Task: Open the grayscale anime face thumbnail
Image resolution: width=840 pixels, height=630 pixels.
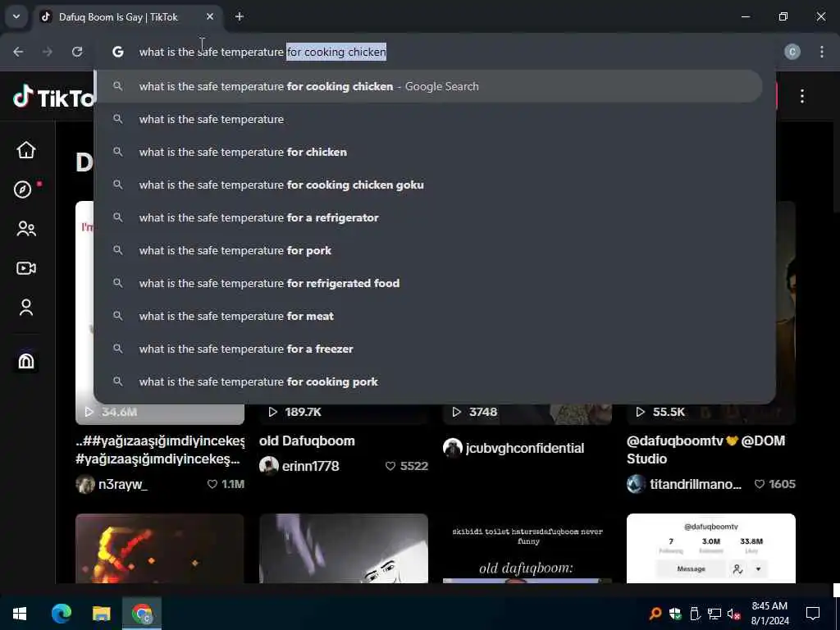Action: 344,549
